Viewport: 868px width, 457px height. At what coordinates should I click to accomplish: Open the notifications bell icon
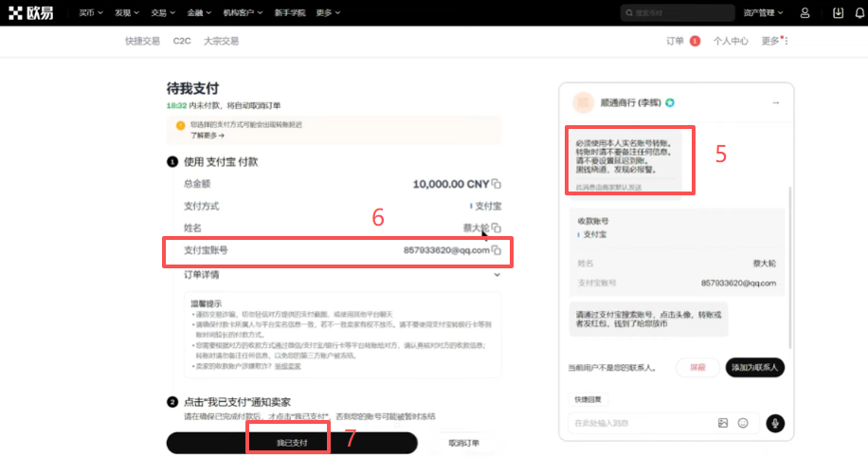click(x=859, y=12)
